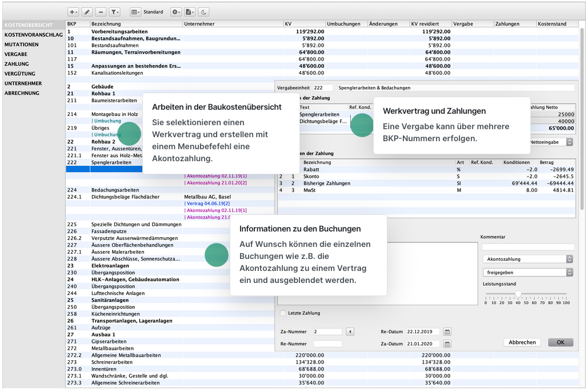The width and height of the screenshot is (588, 391).
Task: Click the pencil edit toolbar icon
Action: point(87,12)
